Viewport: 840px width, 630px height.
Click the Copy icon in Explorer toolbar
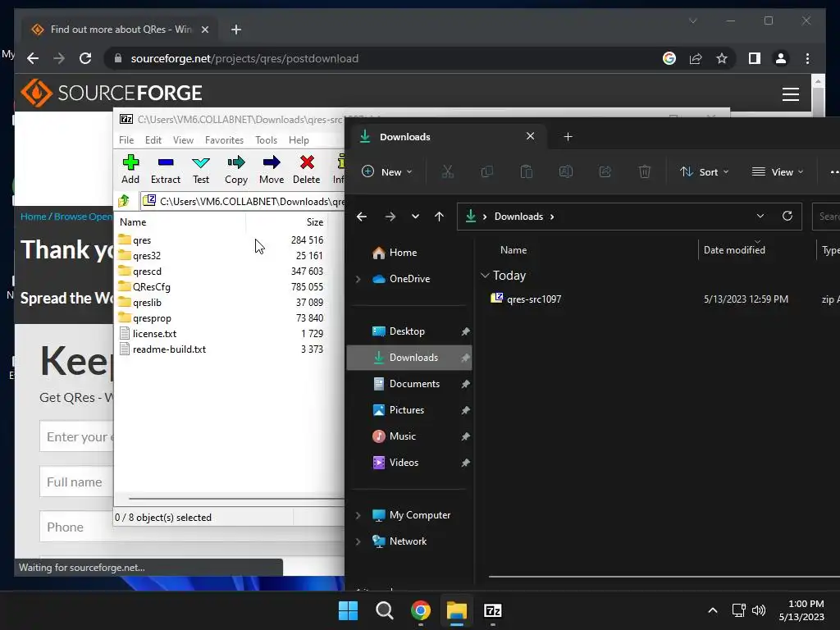click(487, 172)
